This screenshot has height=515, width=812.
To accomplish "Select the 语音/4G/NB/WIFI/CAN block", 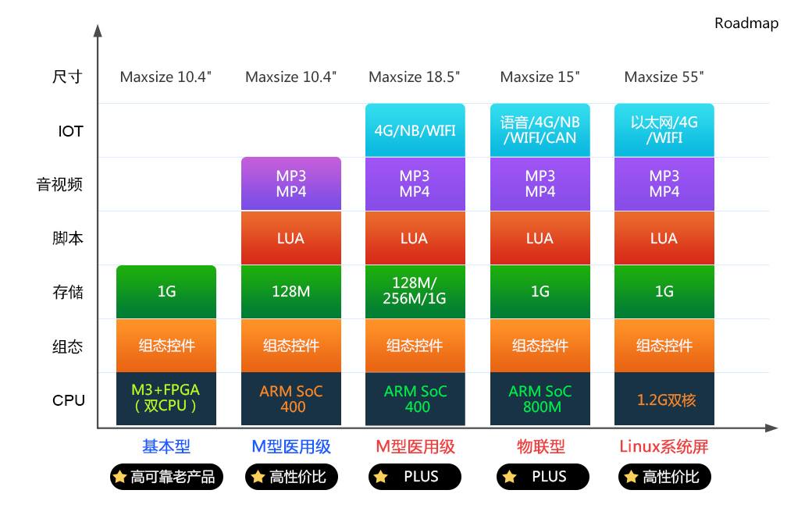I will (540, 130).
